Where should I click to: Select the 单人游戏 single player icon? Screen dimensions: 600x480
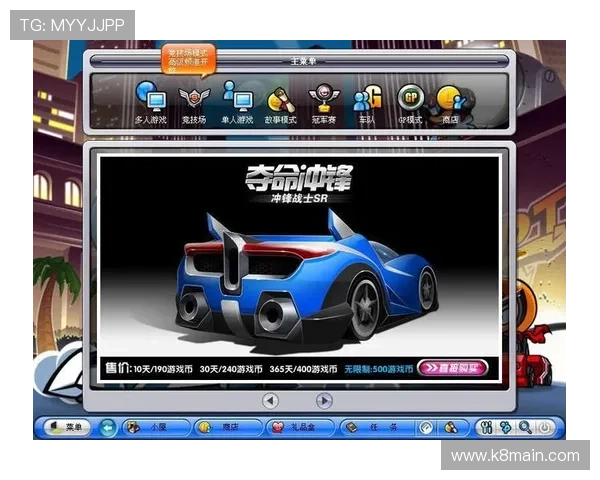click(237, 101)
